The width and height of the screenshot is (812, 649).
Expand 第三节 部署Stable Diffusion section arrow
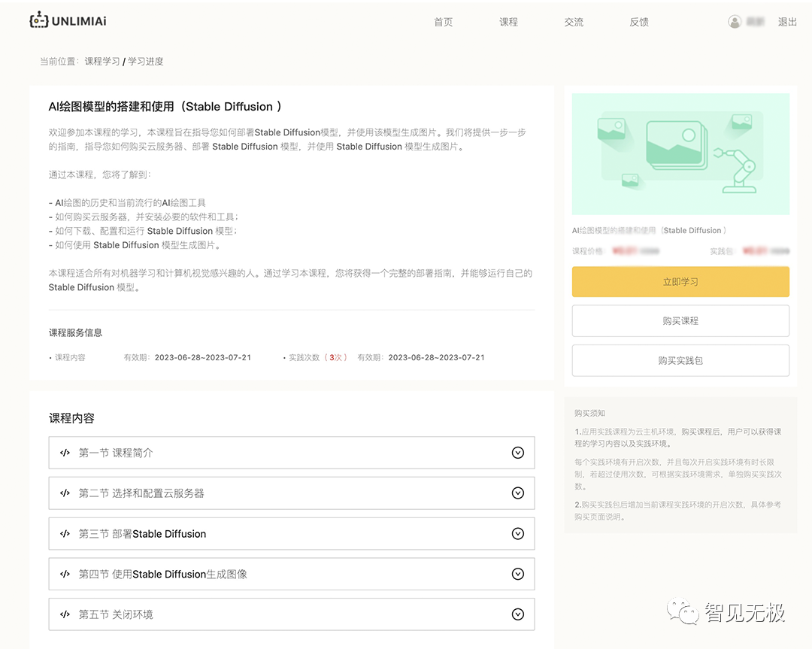(517, 534)
